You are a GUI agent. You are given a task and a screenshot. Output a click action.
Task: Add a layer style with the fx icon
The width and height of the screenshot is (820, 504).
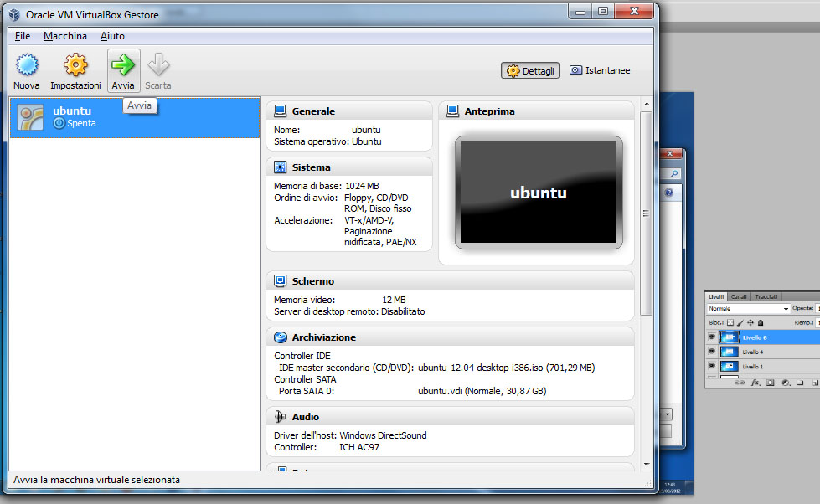tap(756, 383)
